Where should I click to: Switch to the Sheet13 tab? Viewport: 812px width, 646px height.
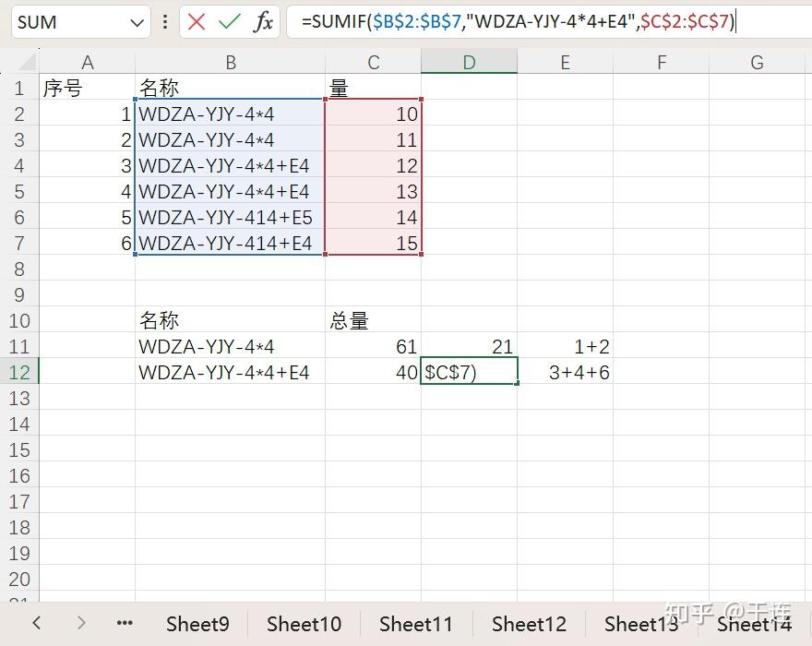coord(641,624)
